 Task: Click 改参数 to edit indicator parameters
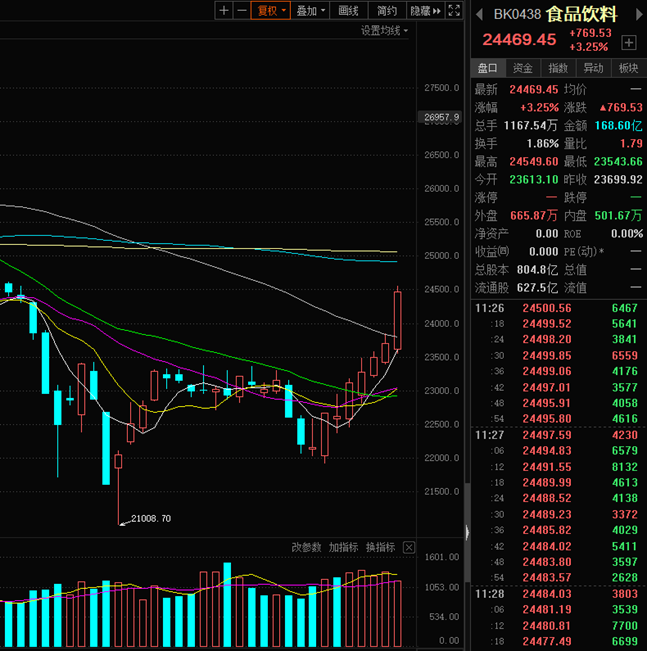(306, 547)
